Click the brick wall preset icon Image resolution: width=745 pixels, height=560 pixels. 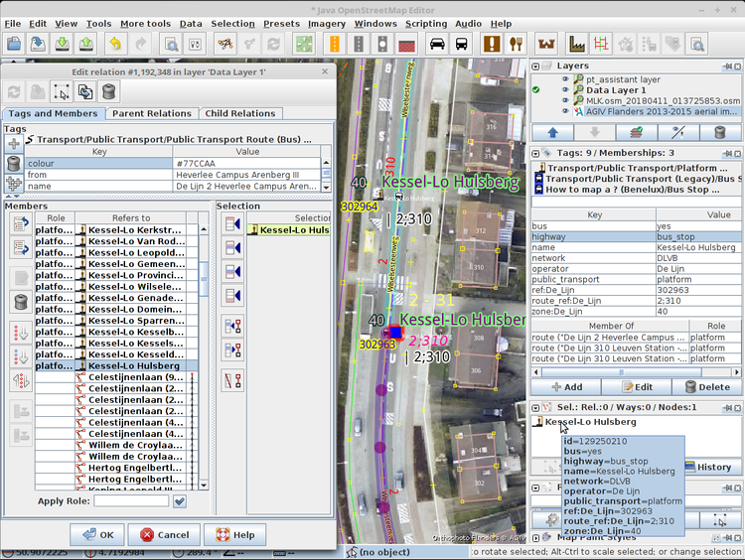[x=406, y=44]
